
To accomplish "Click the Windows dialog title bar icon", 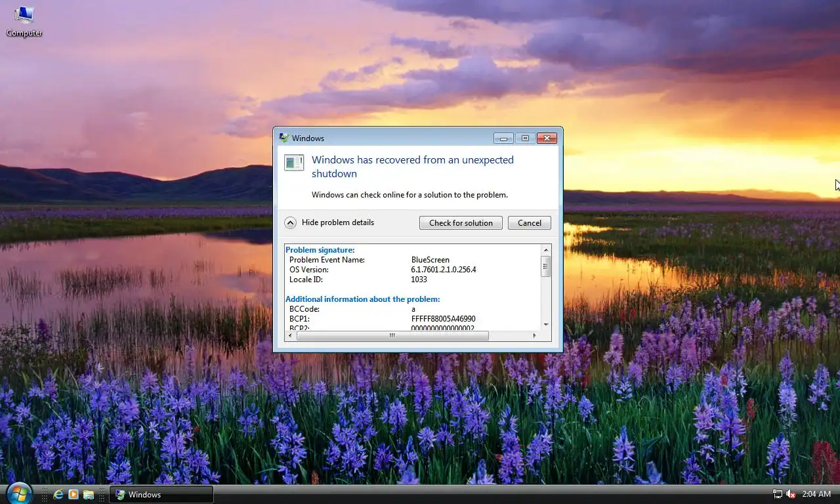I will tap(284, 138).
